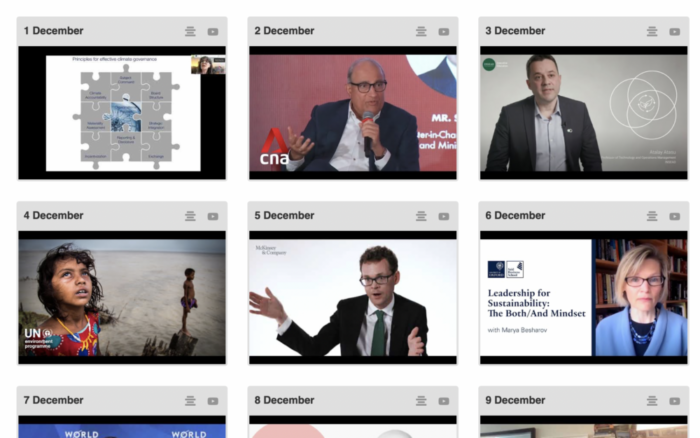Select the 6 December card title
This screenshot has height=438, width=700.
pyautogui.click(x=515, y=216)
